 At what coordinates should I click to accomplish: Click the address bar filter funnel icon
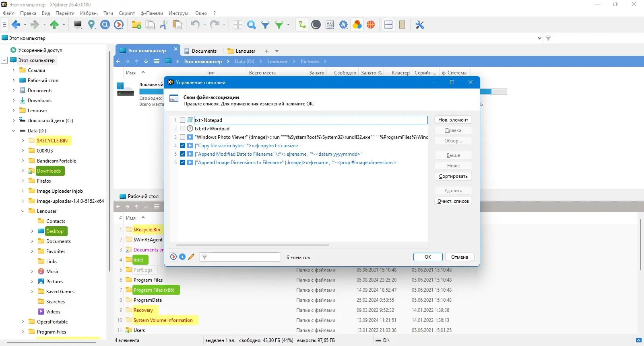point(548,38)
